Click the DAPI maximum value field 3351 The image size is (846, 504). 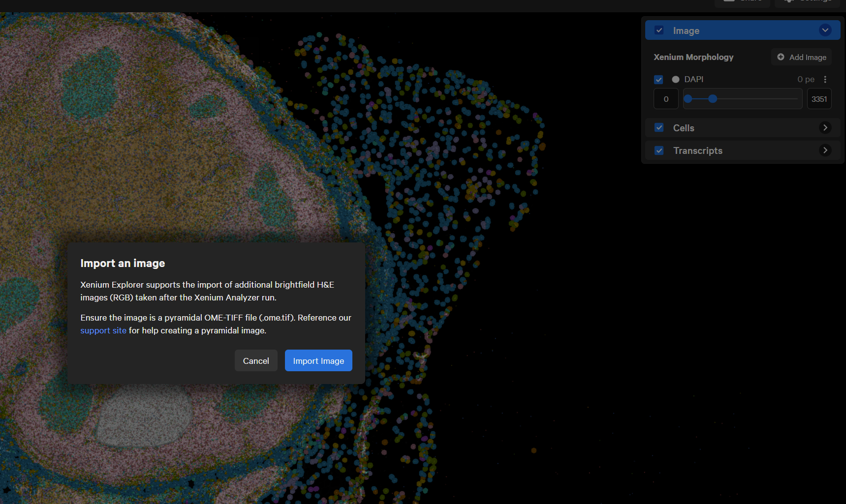[x=819, y=99]
